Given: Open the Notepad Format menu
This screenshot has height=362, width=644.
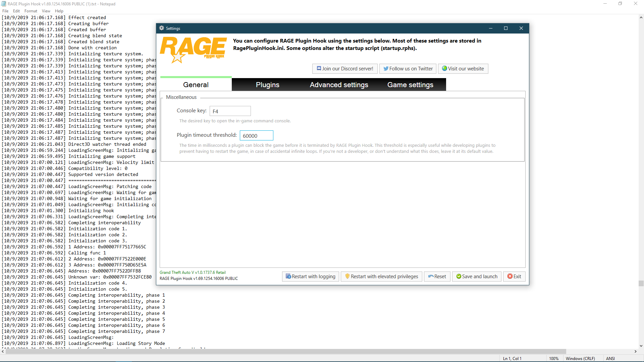Looking at the screenshot, I should click(x=31, y=11).
